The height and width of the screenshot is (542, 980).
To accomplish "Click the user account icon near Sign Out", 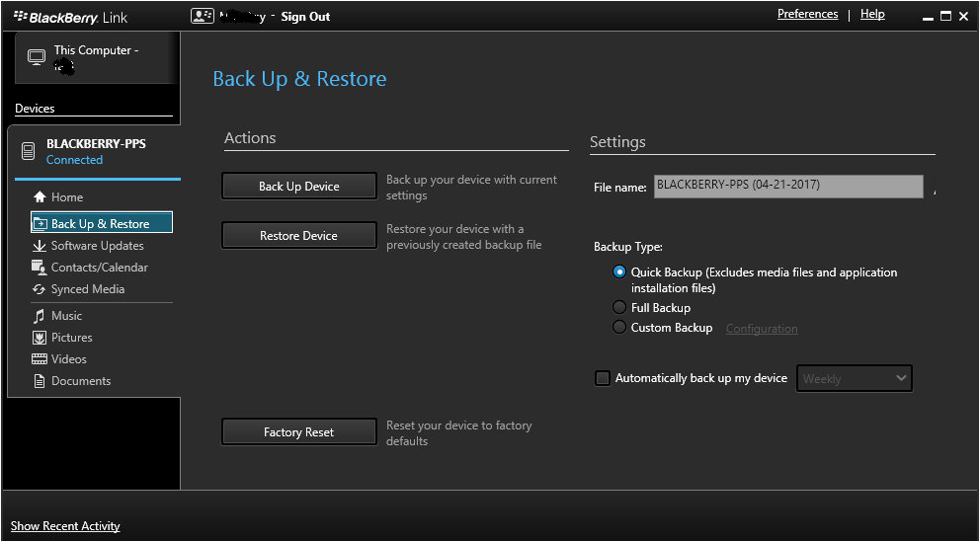I will tap(202, 16).
